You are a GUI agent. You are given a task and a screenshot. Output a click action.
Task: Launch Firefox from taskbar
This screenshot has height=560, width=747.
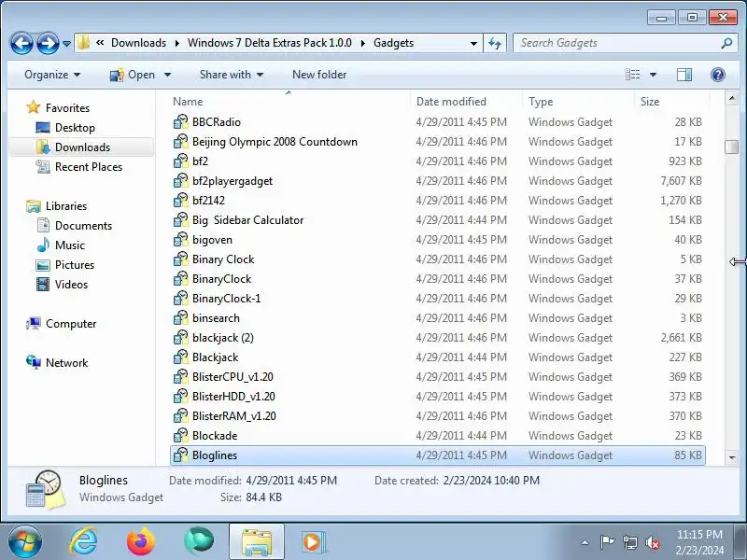point(141,542)
